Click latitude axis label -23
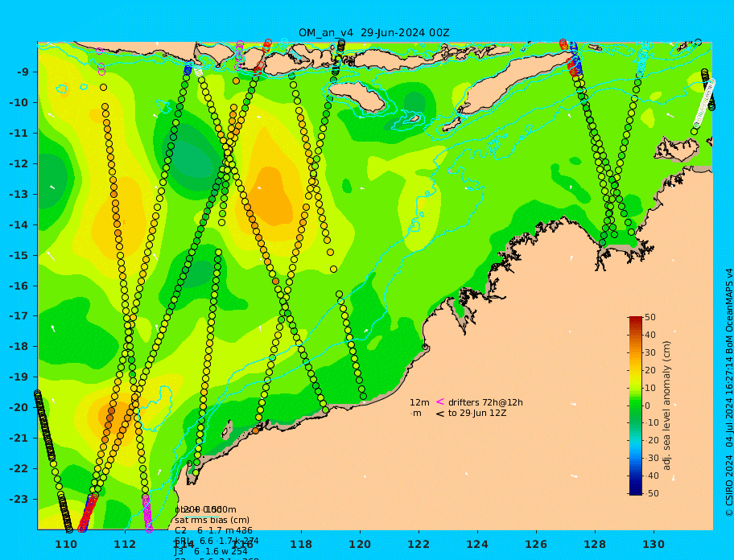 (19, 499)
